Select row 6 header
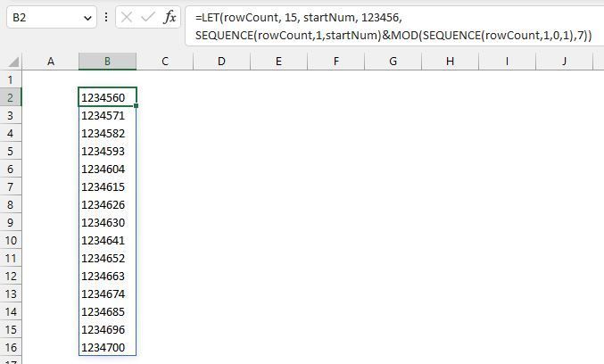604x364 pixels. click(x=11, y=170)
